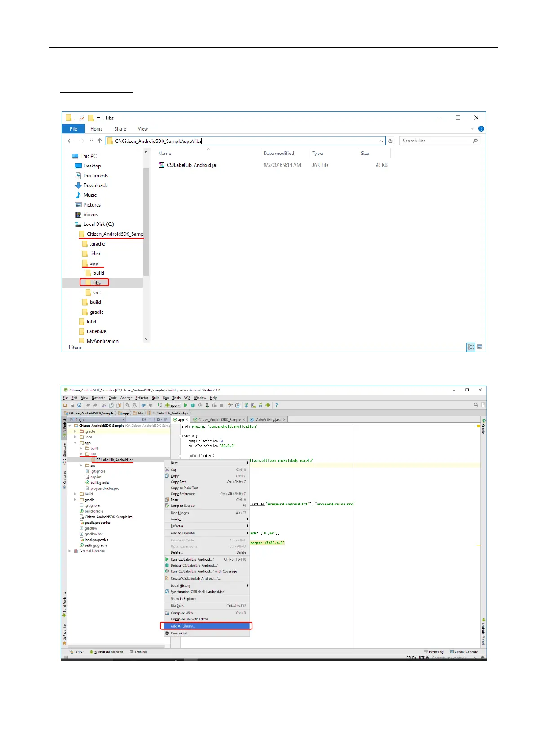
Task: Click the Up arrow in File Explorer
Action: pos(100,141)
